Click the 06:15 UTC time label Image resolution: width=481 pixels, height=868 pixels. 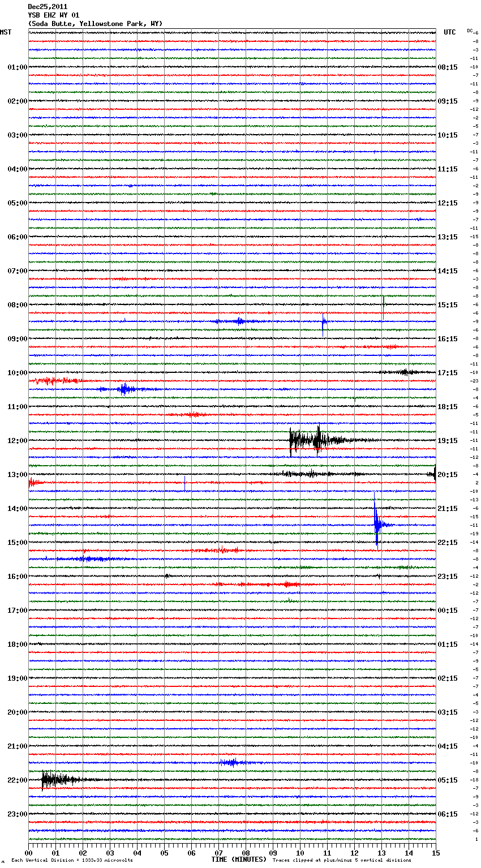pos(448,814)
